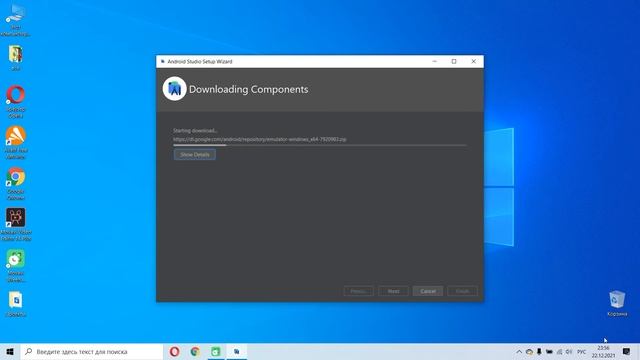Click the download URL text line
Screen dimensions: 640x360
point(260,139)
